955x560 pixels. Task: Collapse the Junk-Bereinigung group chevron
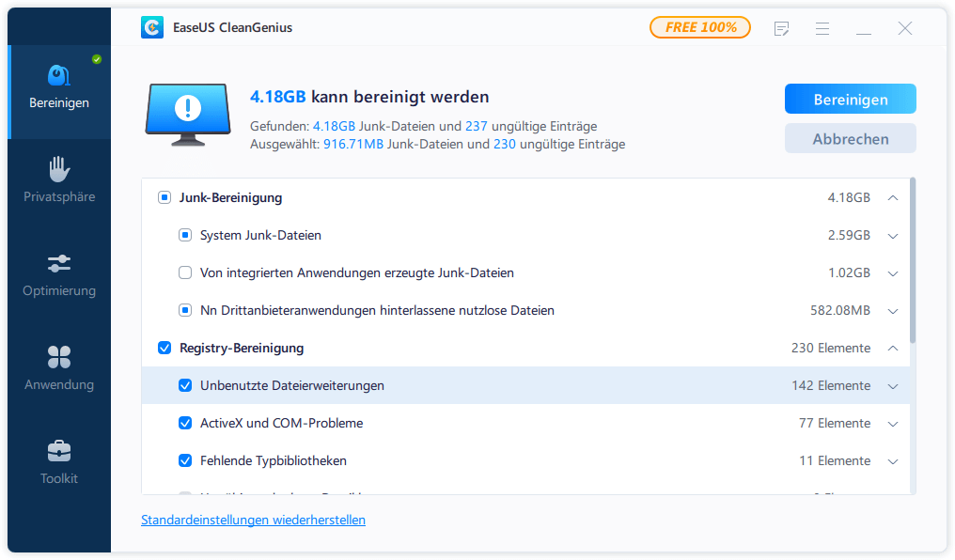(x=893, y=198)
